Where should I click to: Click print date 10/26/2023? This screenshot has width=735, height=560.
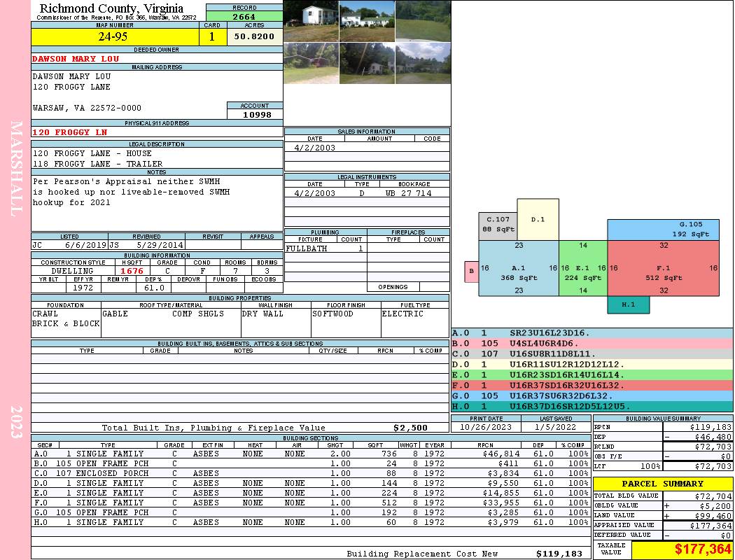486,428
